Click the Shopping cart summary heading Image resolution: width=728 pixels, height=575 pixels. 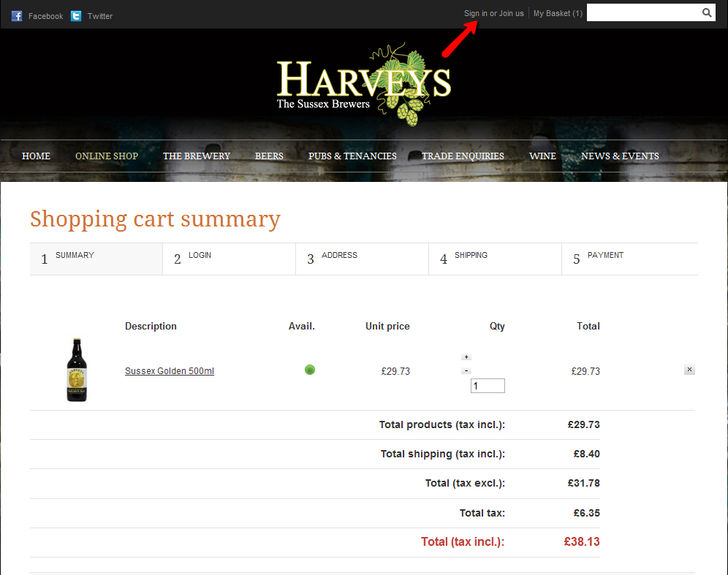(156, 218)
